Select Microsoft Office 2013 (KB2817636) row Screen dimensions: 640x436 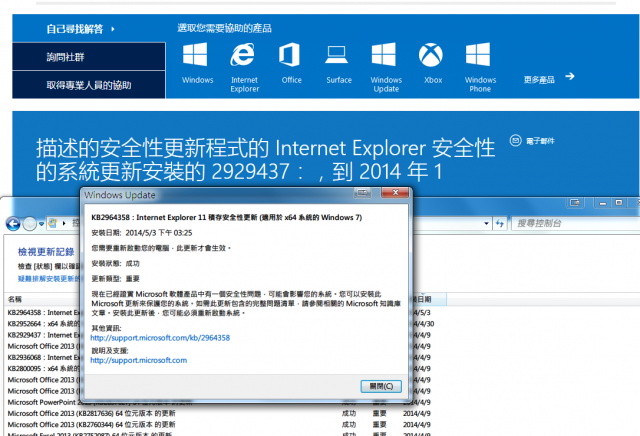[x=220, y=413]
